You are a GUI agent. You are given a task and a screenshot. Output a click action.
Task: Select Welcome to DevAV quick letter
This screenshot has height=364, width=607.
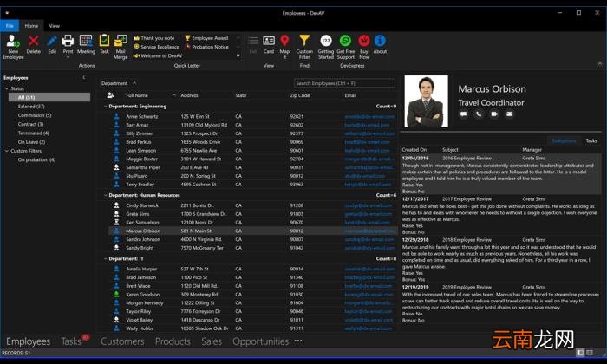(x=158, y=55)
